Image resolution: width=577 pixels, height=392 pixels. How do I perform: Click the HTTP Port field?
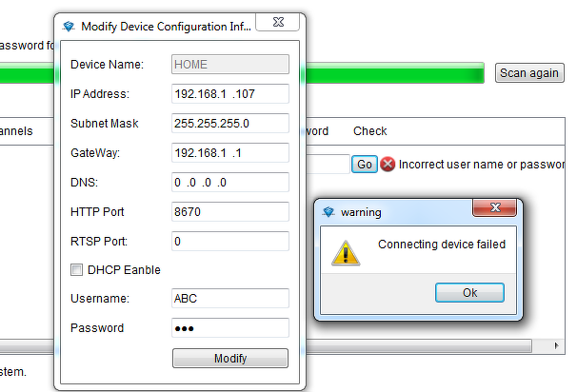pos(229,212)
